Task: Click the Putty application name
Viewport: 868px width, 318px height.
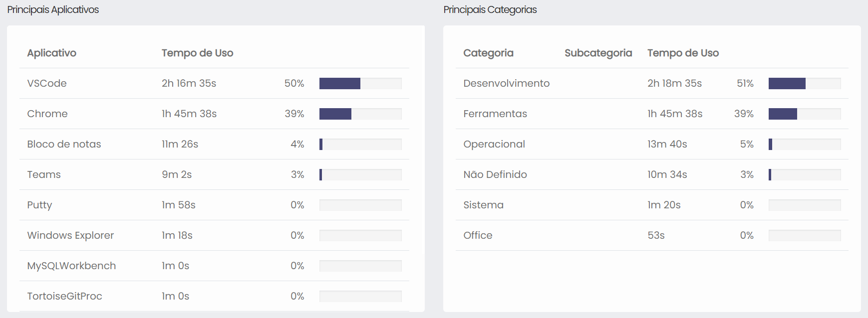Action: (39, 205)
